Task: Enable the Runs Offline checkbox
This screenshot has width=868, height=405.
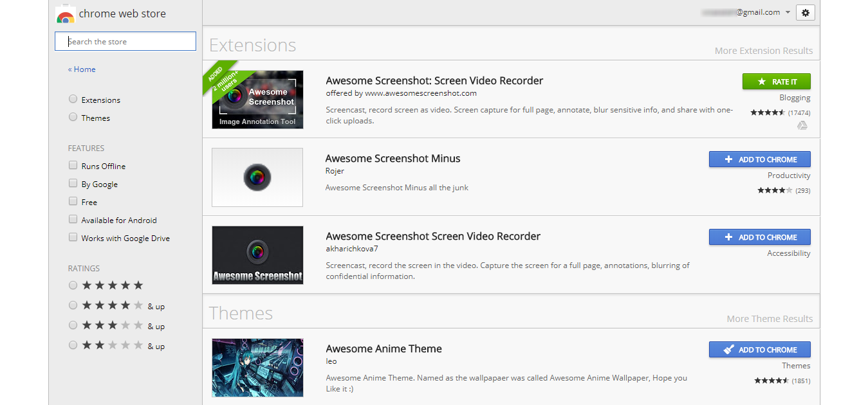Action: click(x=73, y=165)
